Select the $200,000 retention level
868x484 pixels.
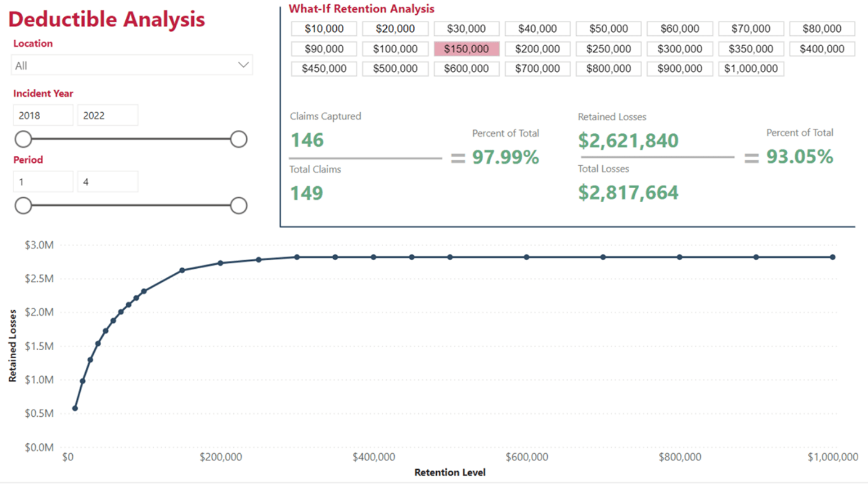click(537, 49)
